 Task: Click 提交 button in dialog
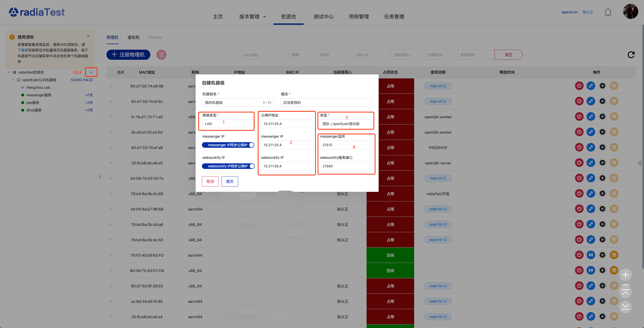pos(230,182)
